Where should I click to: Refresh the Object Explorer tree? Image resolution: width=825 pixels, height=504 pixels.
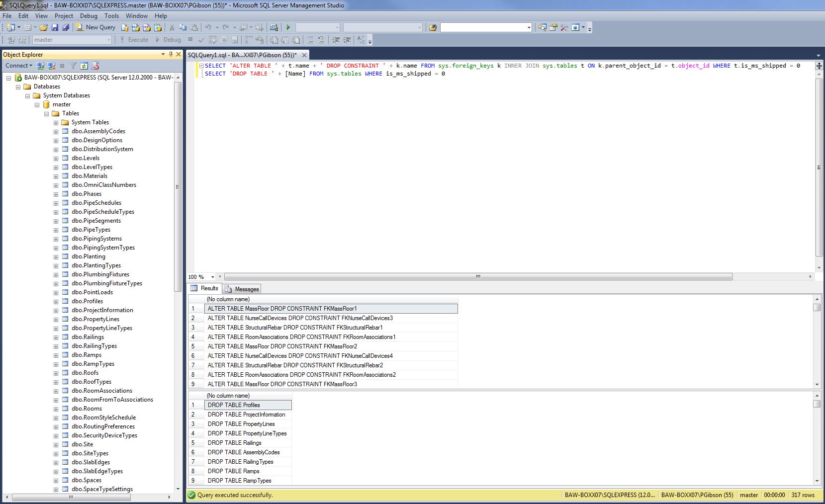click(x=84, y=66)
